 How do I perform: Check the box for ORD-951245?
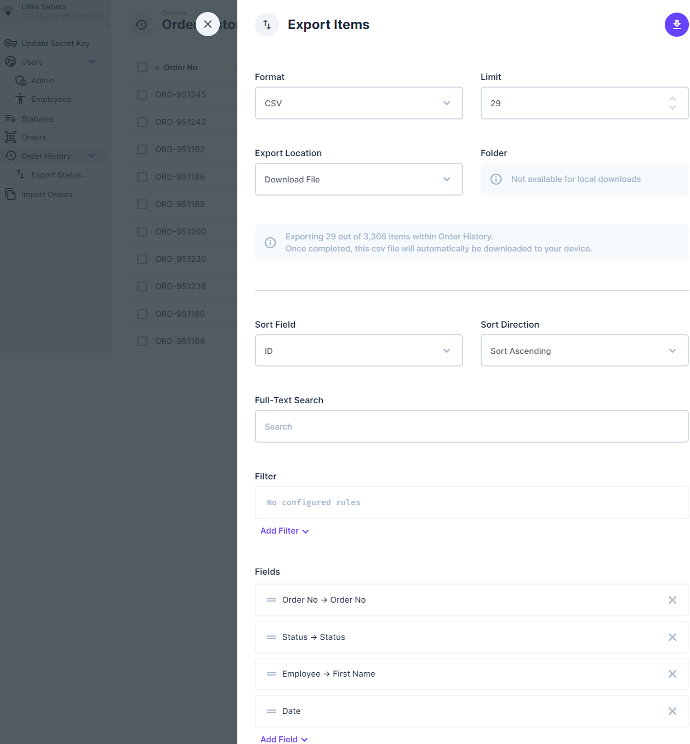point(142,95)
